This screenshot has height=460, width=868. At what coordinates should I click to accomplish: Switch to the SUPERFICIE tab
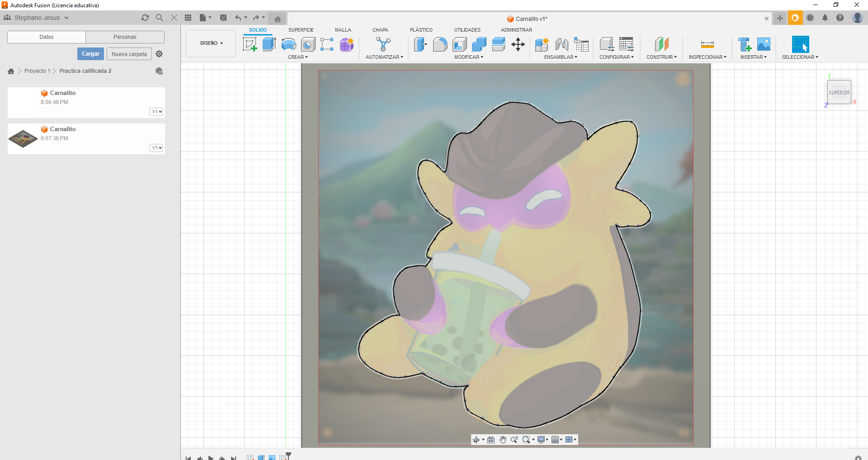301,30
